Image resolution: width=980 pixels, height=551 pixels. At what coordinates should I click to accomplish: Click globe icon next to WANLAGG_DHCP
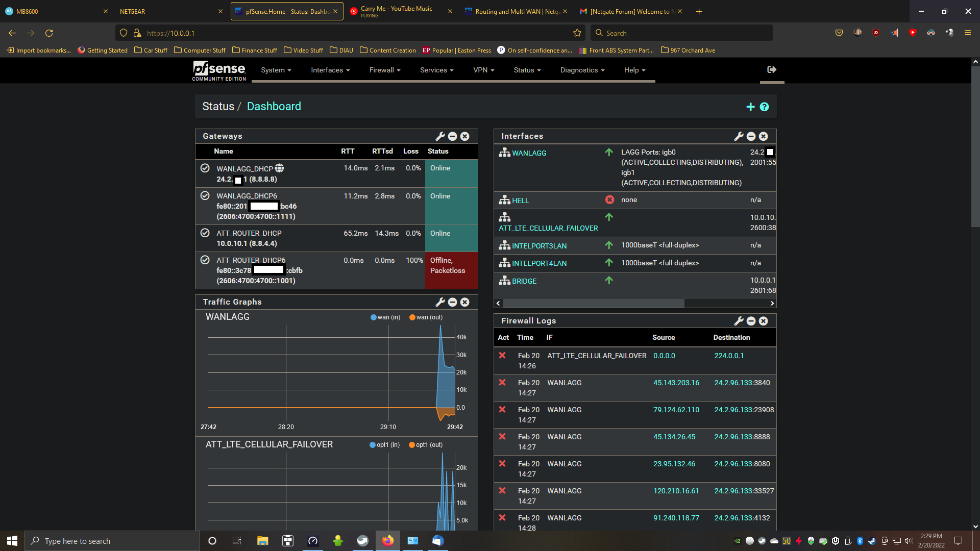pyautogui.click(x=279, y=168)
